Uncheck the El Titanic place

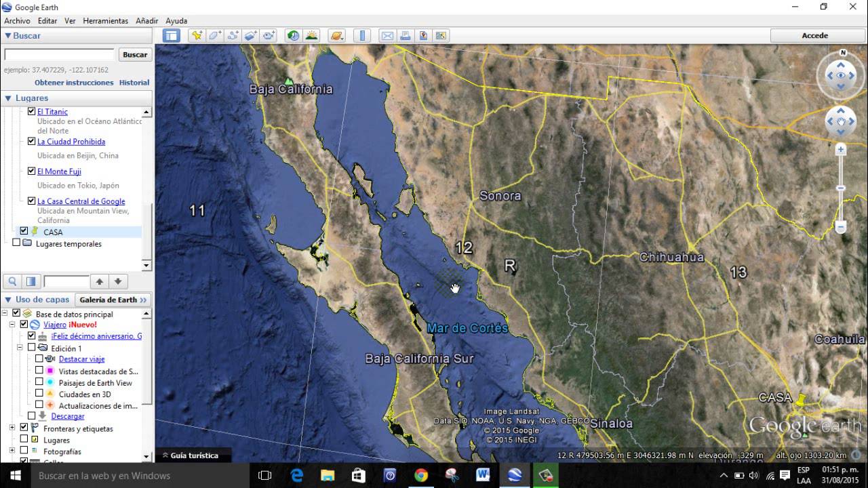click(31, 111)
